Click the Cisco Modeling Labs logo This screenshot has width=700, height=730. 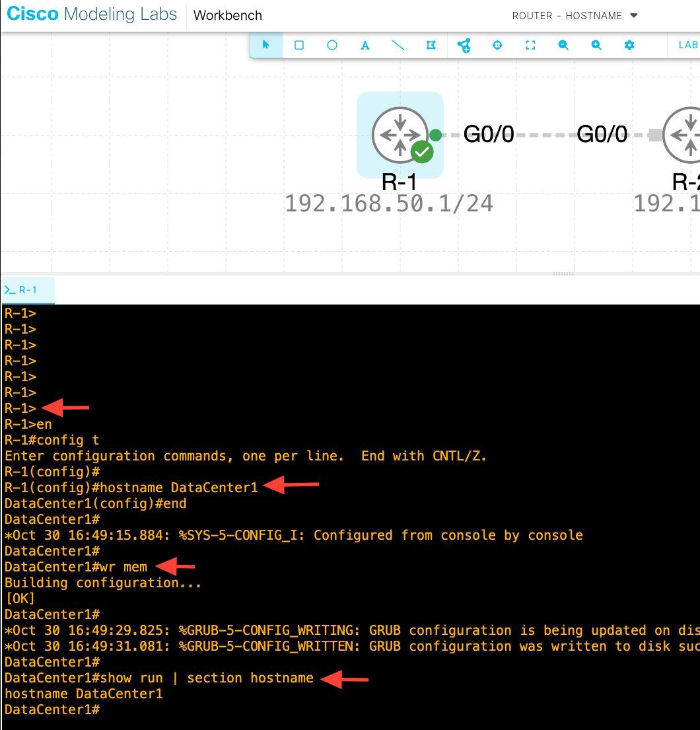tap(92, 15)
